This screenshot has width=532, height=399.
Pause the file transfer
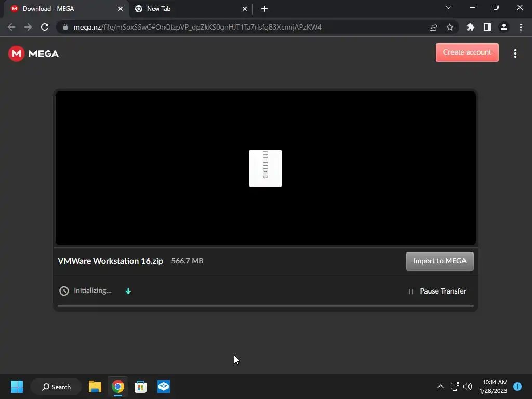[437, 291]
